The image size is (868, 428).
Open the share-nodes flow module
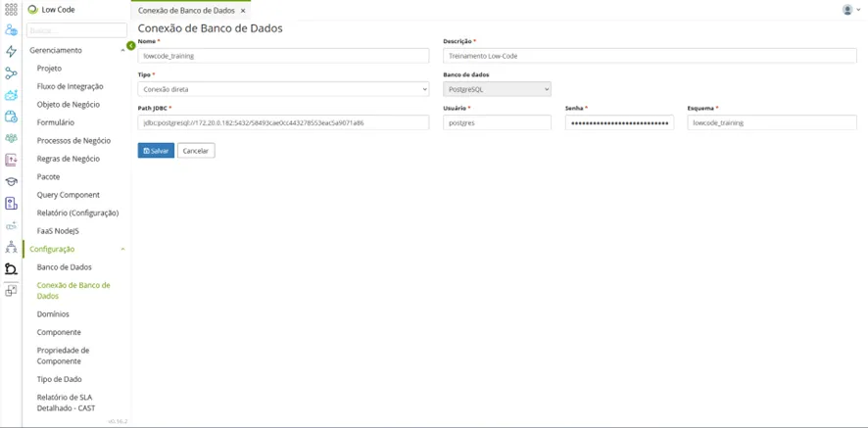(11, 73)
